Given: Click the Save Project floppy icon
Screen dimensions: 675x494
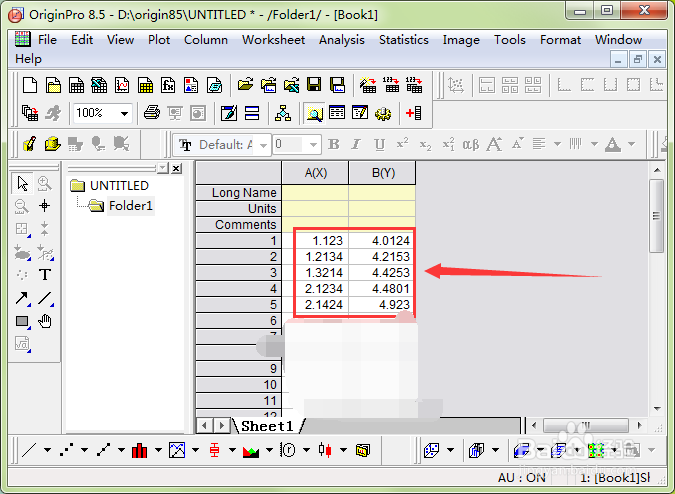Looking at the screenshot, I should click(x=314, y=84).
